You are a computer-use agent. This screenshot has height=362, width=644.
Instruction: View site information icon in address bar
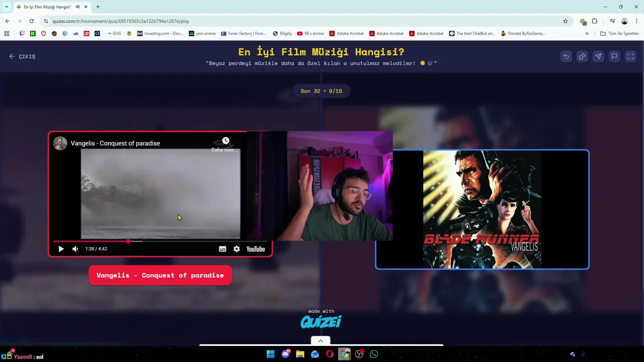click(x=46, y=21)
